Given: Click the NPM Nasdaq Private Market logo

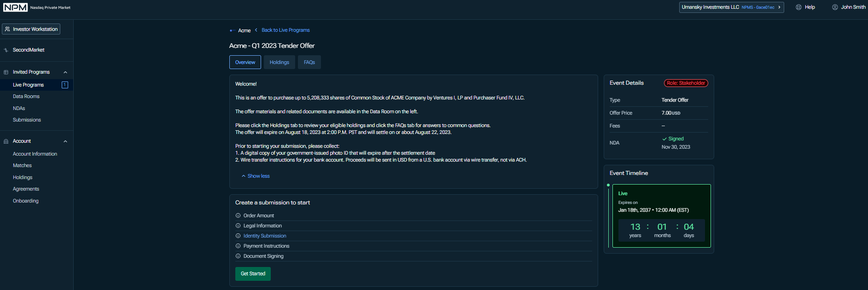Looking at the screenshot, I should pos(37,7).
